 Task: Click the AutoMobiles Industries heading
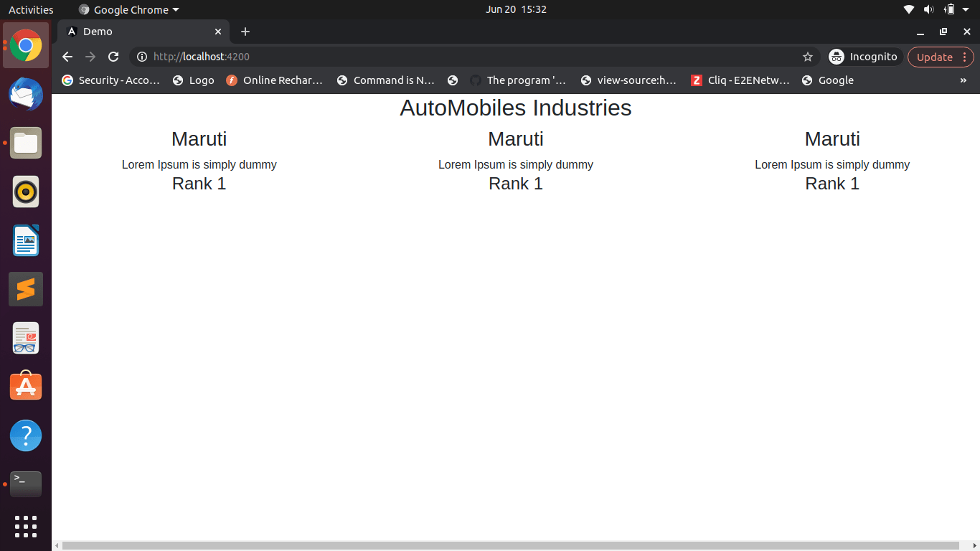(x=516, y=108)
